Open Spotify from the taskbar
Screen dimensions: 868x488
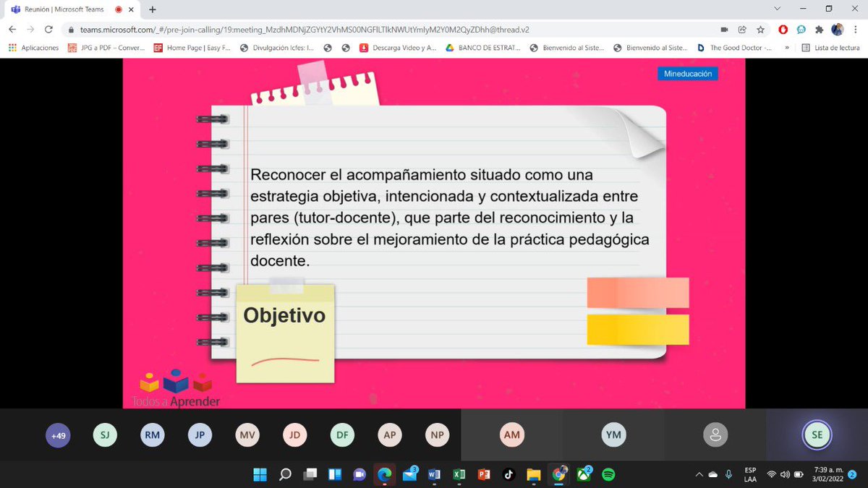click(x=608, y=474)
